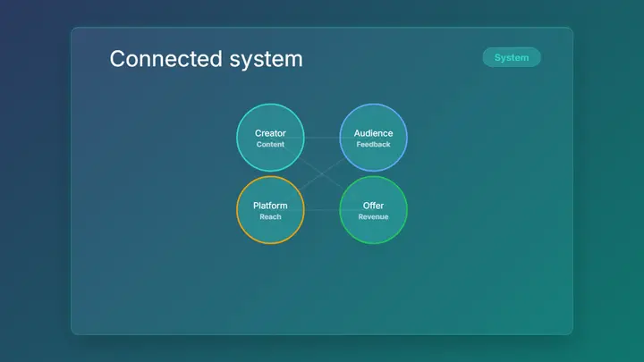Click the Content subtitle under Creator

[270, 145]
